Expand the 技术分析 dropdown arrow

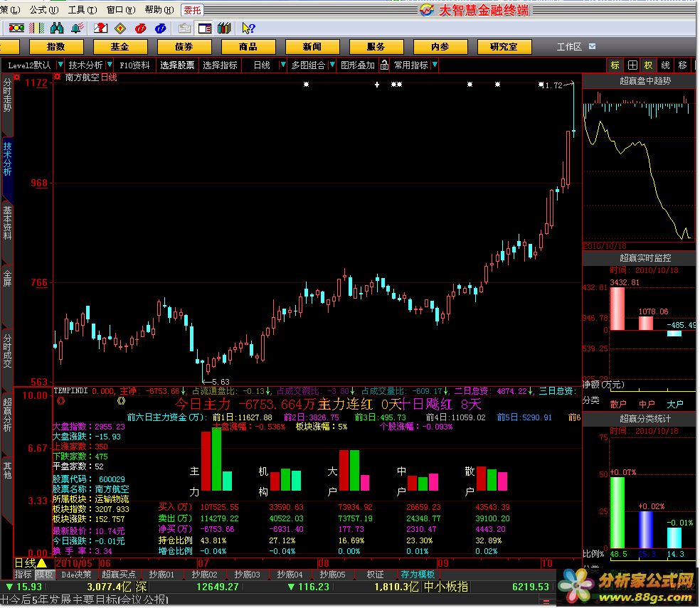(x=110, y=65)
